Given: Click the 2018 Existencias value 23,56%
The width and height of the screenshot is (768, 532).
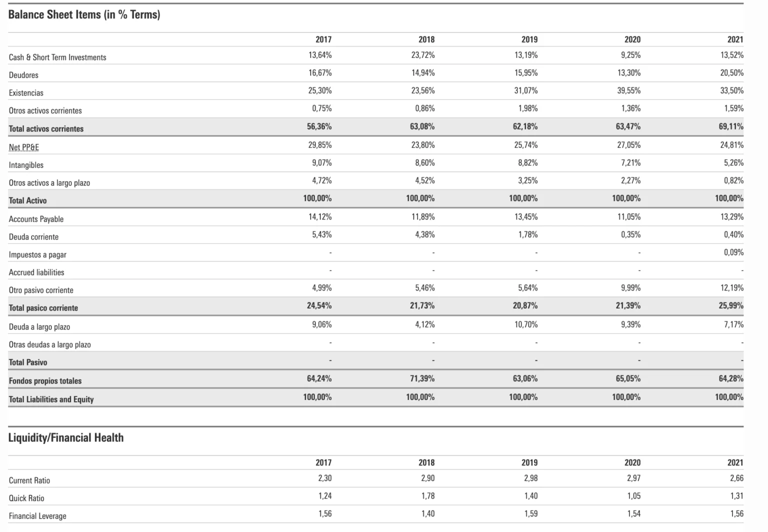Looking at the screenshot, I should coord(424,91).
